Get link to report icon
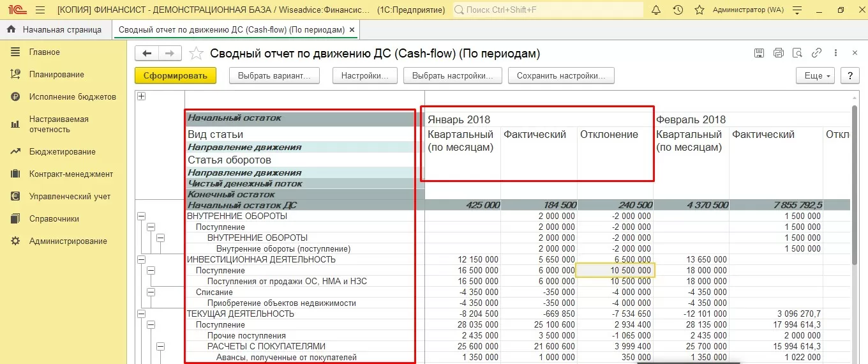This screenshot has height=364, width=868. [x=816, y=53]
